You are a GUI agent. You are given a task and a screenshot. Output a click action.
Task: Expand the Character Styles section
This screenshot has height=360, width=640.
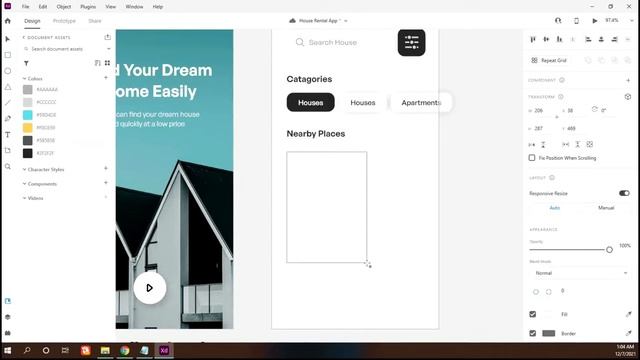tap(24, 169)
